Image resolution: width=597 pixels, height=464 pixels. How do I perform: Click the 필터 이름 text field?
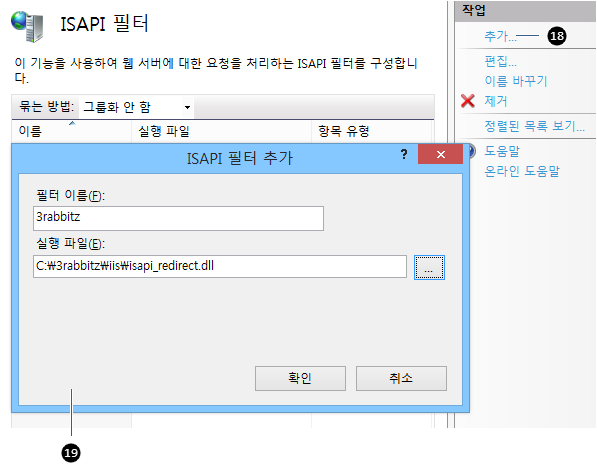pos(178,218)
